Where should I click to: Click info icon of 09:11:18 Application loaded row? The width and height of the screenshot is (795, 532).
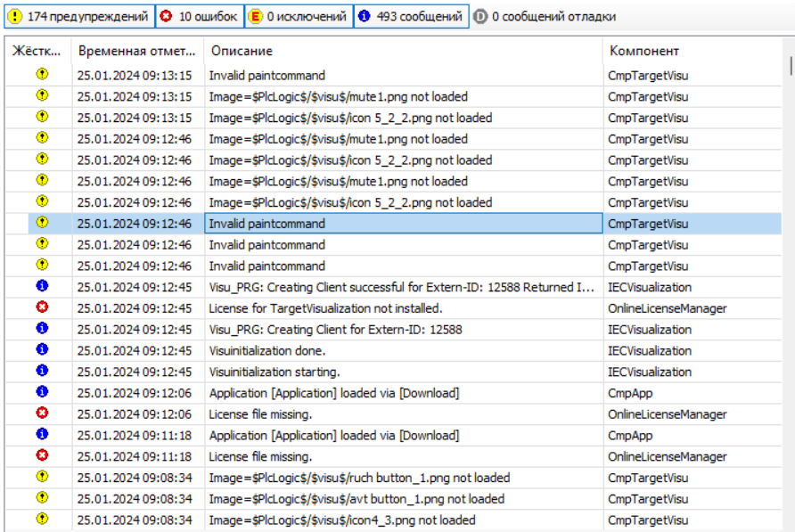coord(42,435)
